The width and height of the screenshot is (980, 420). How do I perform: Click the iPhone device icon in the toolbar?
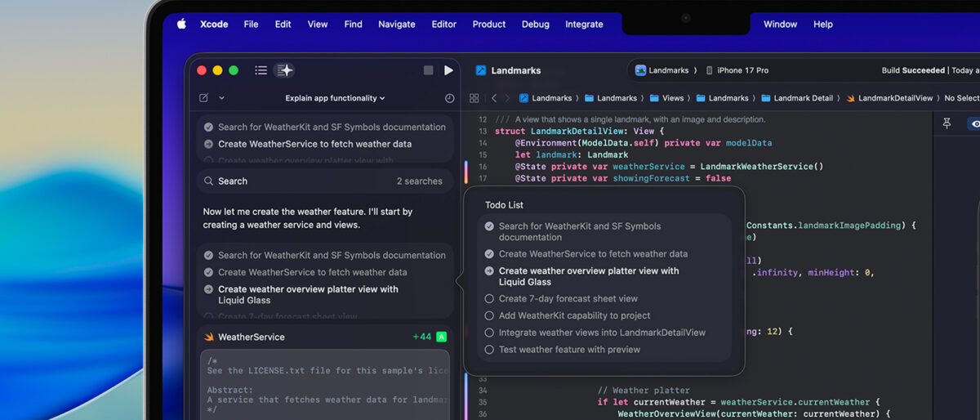click(x=709, y=70)
